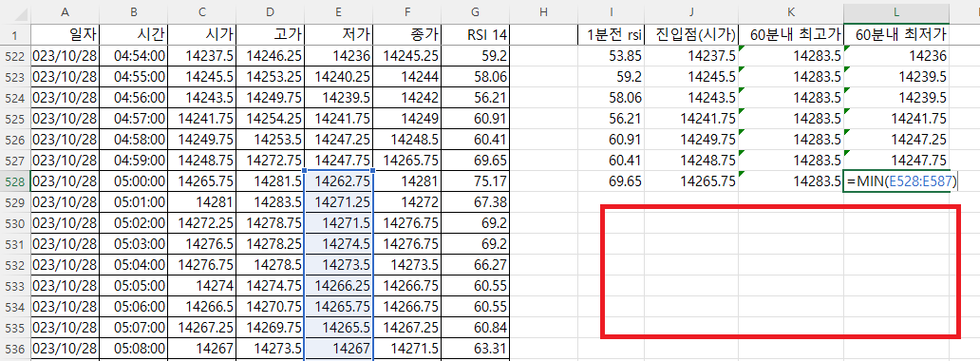Select row header 531
Image resolution: width=980 pixels, height=361 pixels.
point(15,243)
